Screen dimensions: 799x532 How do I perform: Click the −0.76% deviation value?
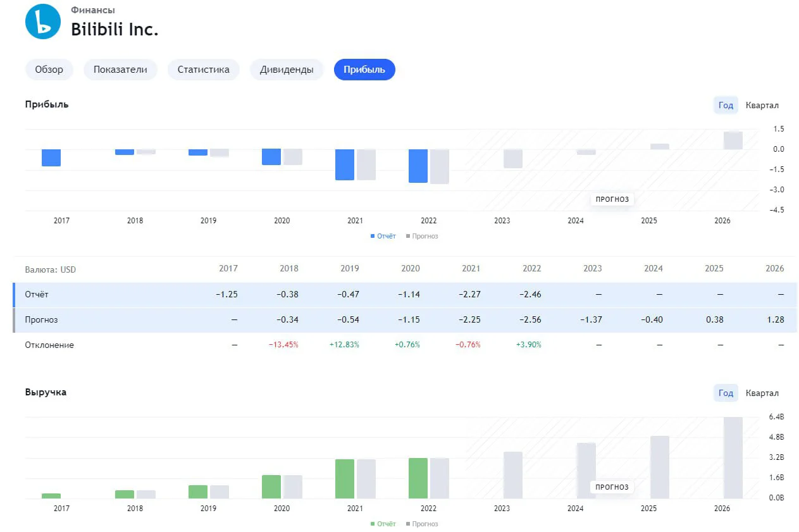[468, 345]
